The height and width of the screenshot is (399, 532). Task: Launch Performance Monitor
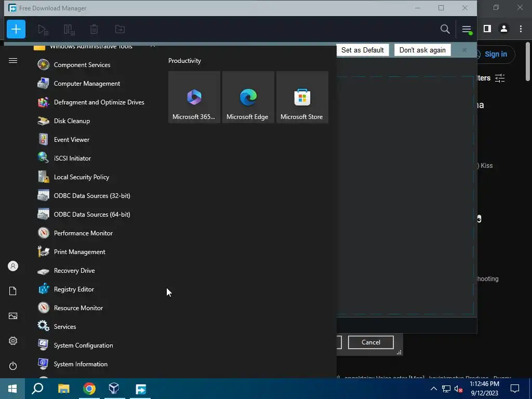[96, 233]
